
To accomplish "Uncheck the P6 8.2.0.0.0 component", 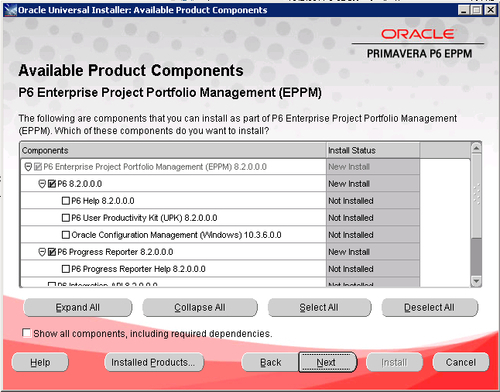I will click(52, 184).
